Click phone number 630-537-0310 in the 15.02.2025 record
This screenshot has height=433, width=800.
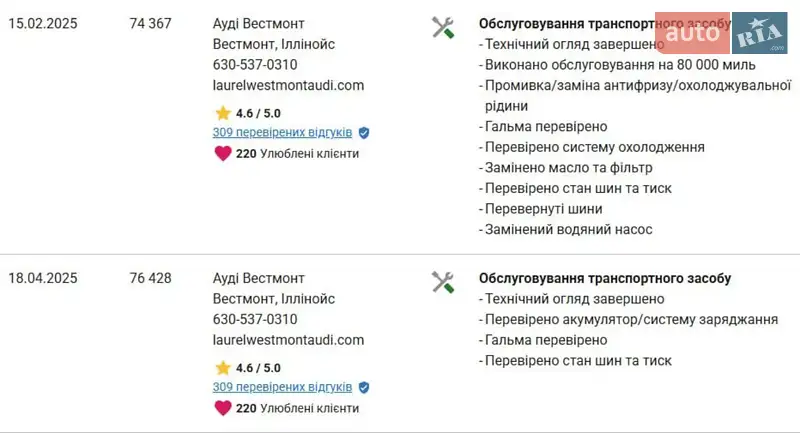pos(255,64)
